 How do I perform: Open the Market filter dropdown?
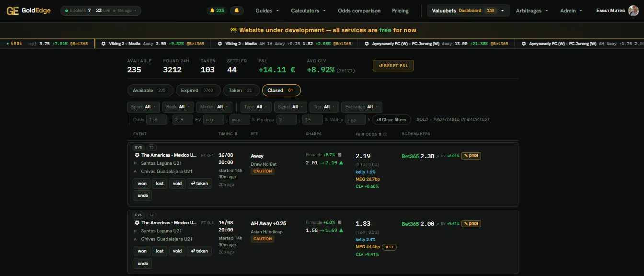tap(214, 107)
